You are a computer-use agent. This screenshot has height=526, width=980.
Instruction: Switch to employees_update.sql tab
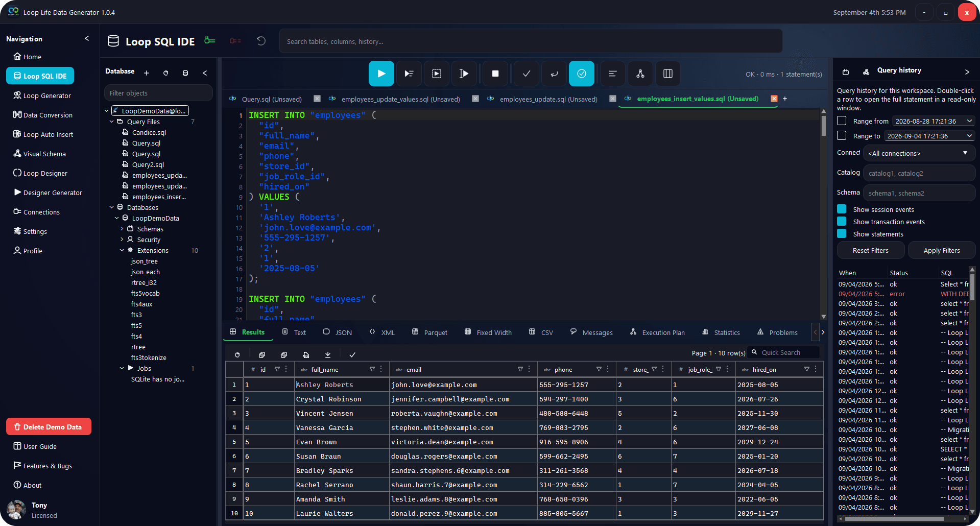[x=548, y=99]
